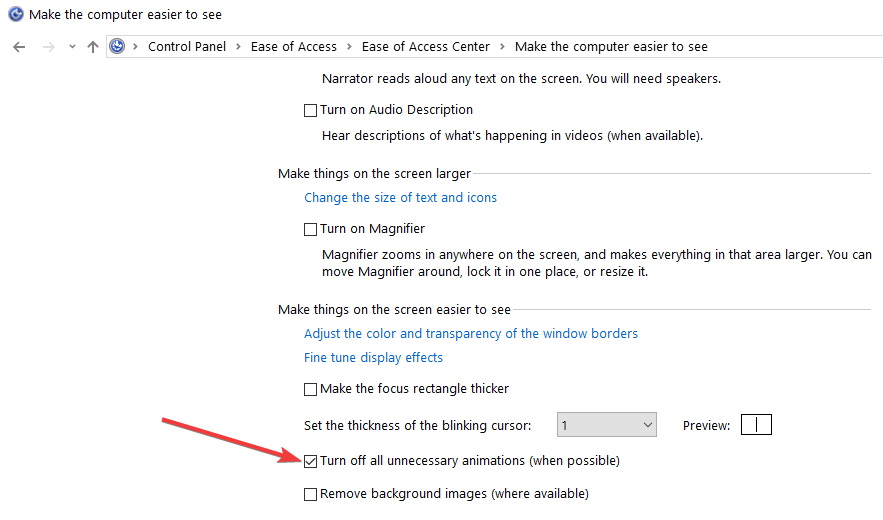Click the forward navigation arrow
This screenshot has height=520, width=883.
(49, 47)
